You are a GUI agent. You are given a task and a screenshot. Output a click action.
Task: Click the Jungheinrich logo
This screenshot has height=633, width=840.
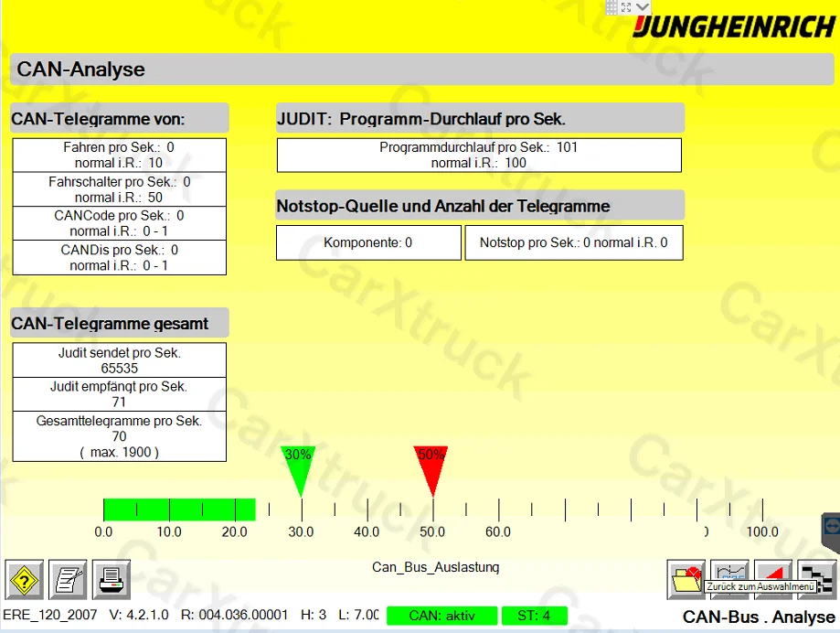point(734,27)
